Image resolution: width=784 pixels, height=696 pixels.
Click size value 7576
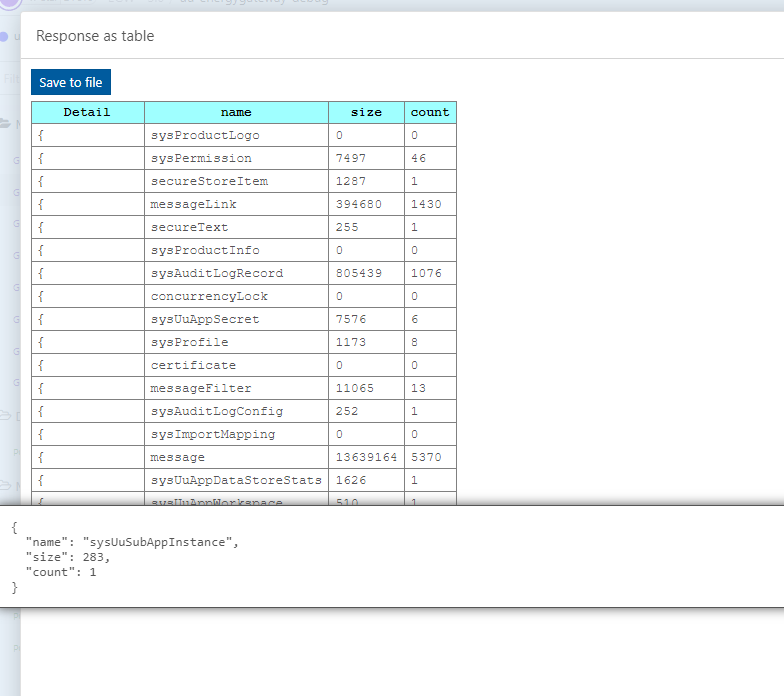click(x=350, y=319)
